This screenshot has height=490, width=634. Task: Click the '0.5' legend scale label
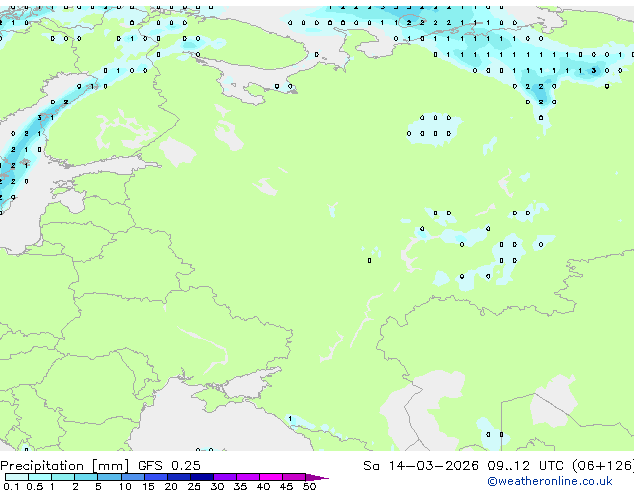tap(35, 486)
